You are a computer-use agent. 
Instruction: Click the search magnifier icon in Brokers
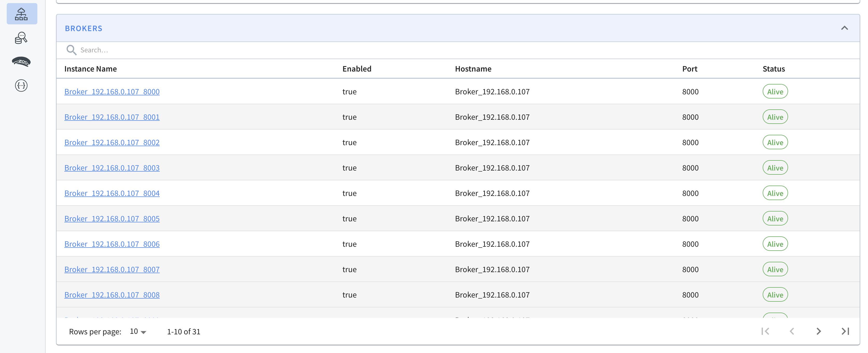pyautogui.click(x=71, y=50)
